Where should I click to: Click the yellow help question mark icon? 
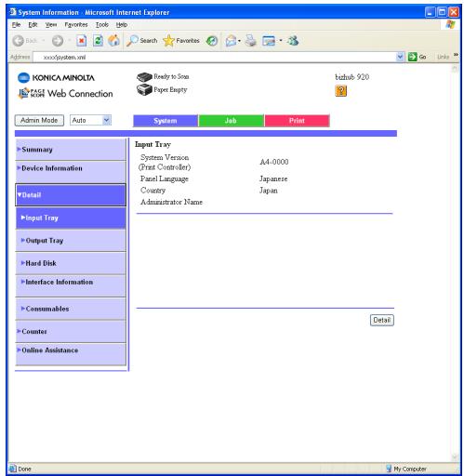coord(340,91)
